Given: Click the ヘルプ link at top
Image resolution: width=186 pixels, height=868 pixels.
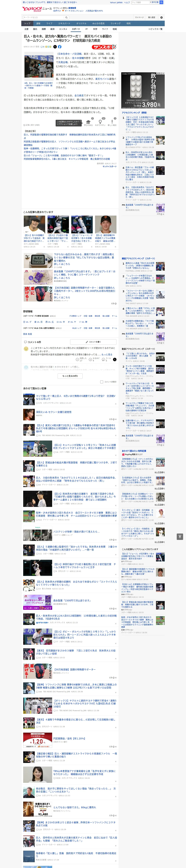Looking at the screenshot, I should (127, 2).
